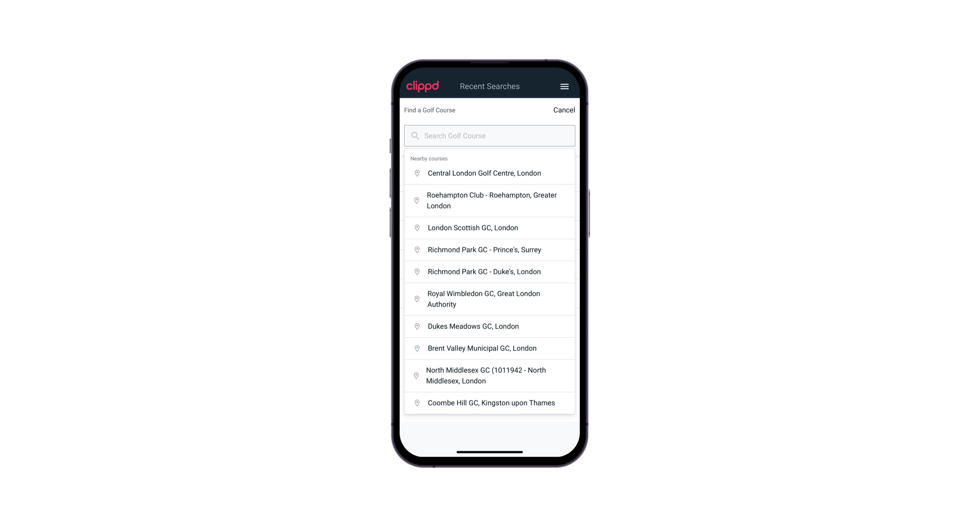Select Dukes Meadows GC London
This screenshot has width=980, height=527.
click(489, 326)
